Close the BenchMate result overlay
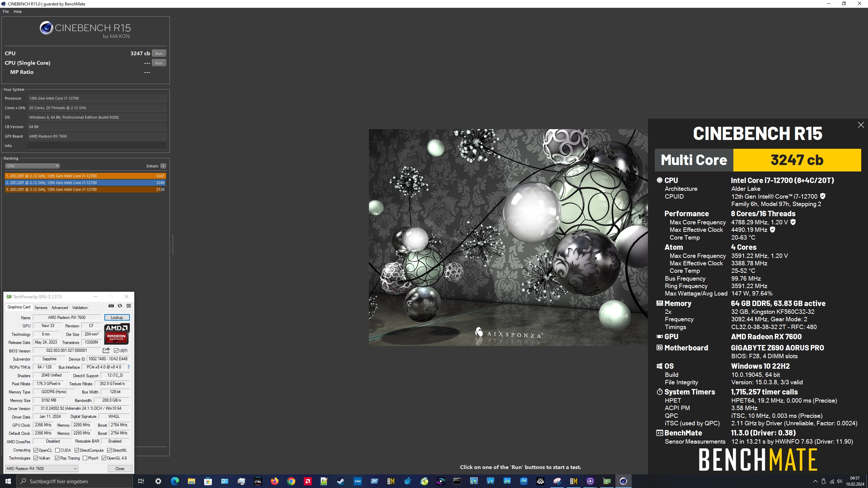 [861, 125]
